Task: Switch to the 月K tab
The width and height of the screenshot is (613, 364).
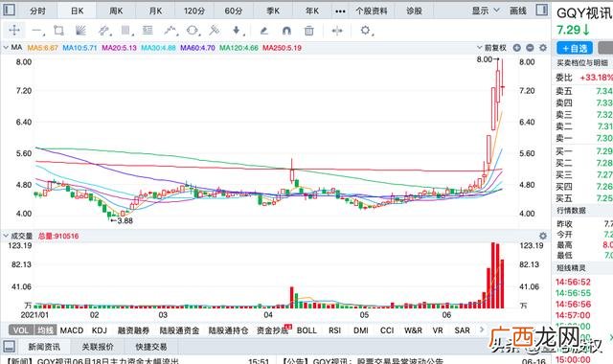Action: [155, 11]
